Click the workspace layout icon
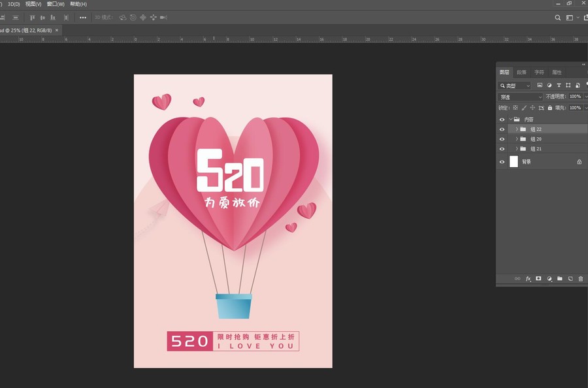 click(x=569, y=18)
